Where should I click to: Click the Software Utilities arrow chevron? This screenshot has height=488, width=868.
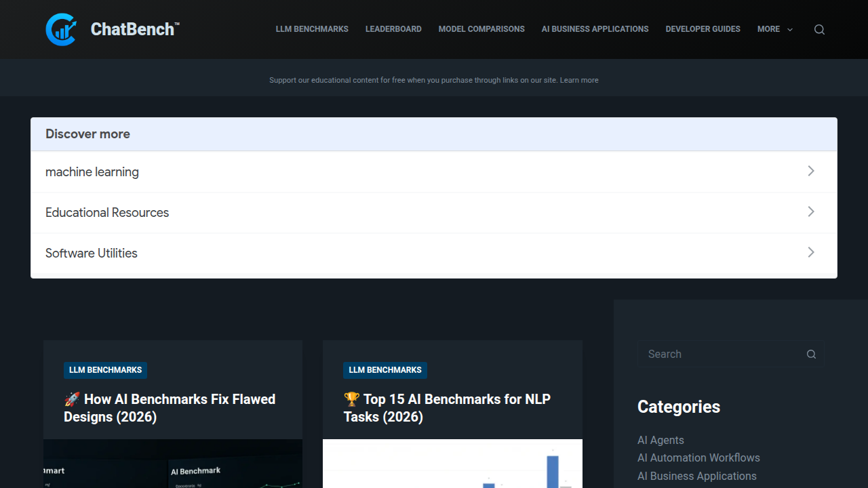click(811, 252)
